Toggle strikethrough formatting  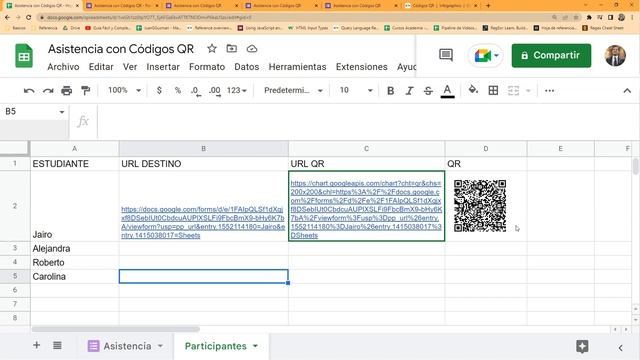point(428,91)
